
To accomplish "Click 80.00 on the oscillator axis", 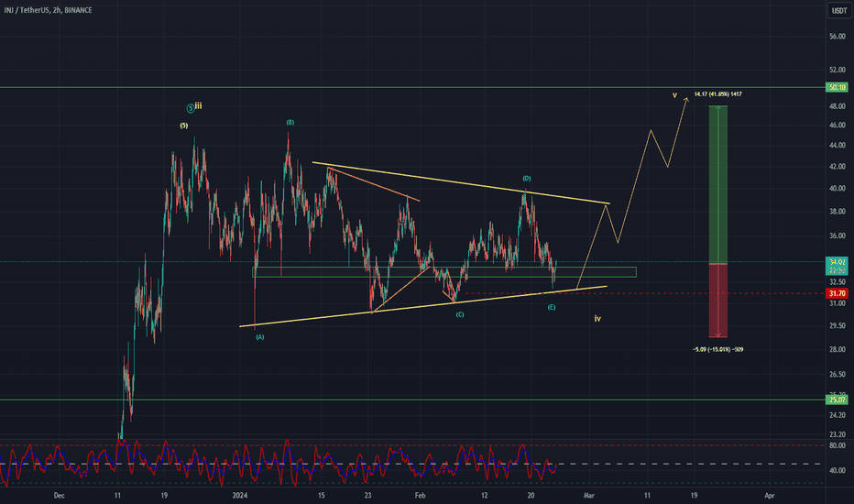I will [838, 445].
